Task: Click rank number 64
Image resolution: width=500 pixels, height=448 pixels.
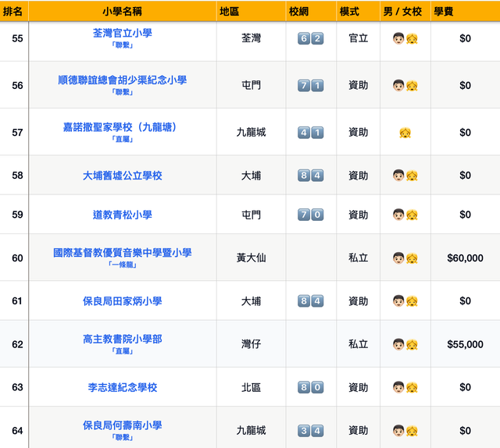Action: 17,431
